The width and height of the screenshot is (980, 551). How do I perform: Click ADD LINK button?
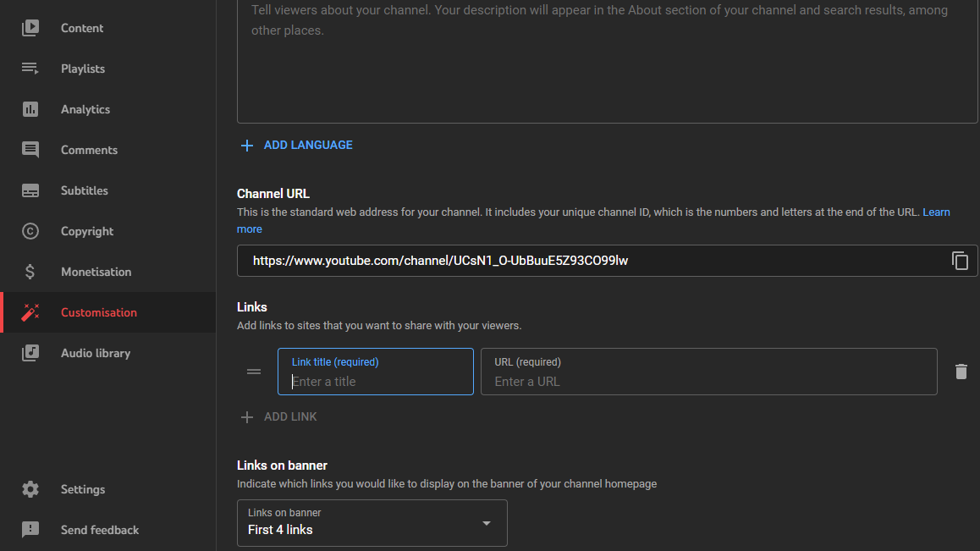pos(278,416)
